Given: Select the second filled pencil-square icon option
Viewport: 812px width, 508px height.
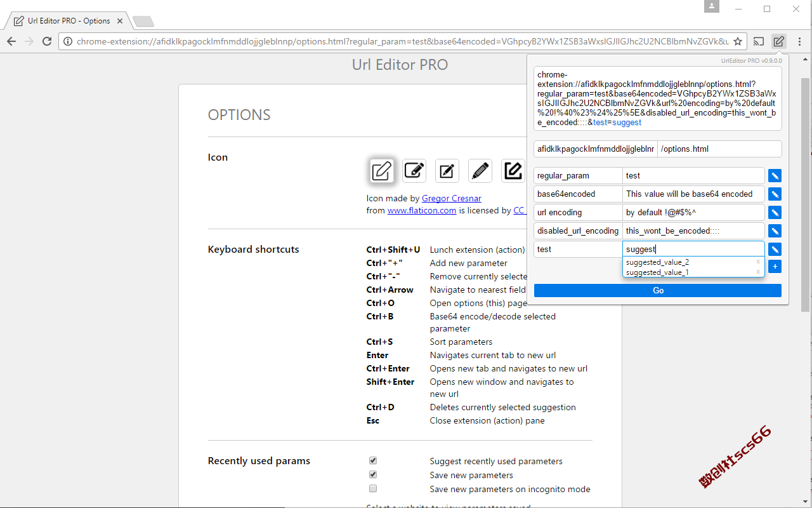Looking at the screenshot, I should 414,171.
